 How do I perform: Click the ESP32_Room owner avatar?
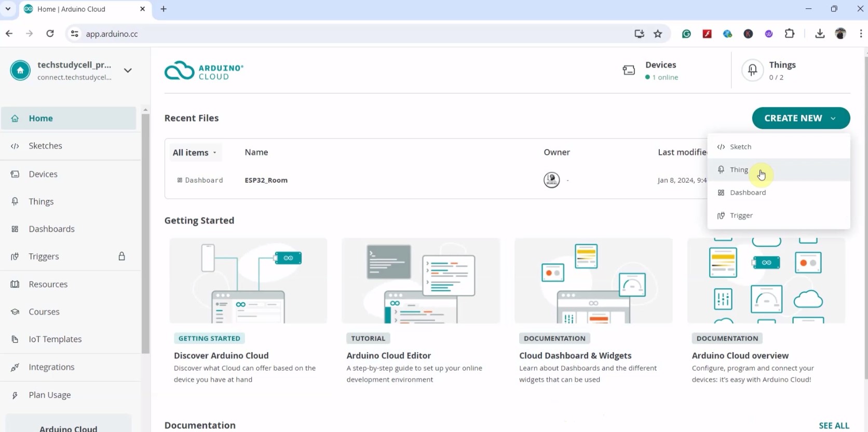tap(551, 180)
